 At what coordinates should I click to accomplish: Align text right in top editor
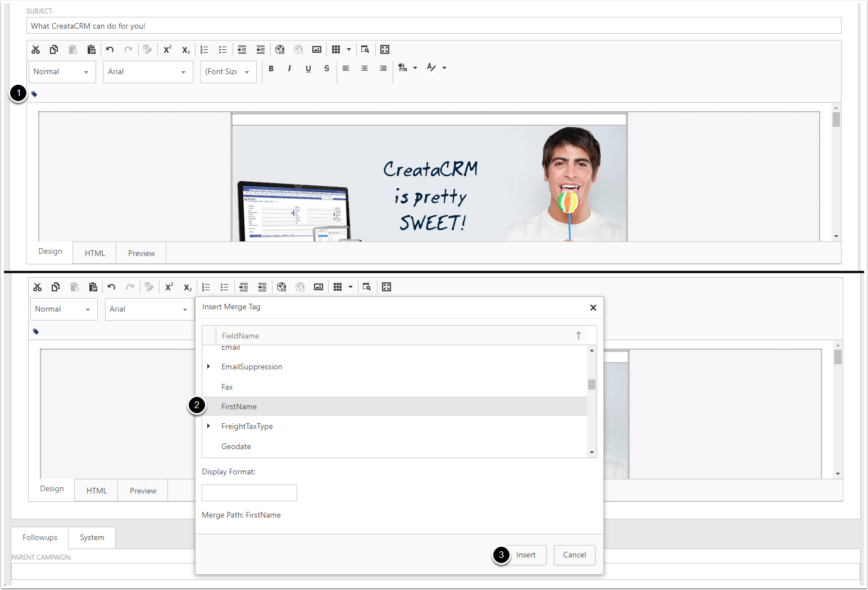[383, 68]
